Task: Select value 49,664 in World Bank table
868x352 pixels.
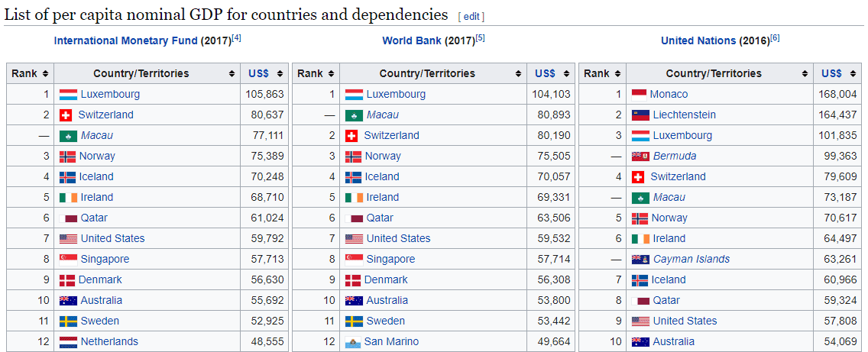Action: (553, 342)
